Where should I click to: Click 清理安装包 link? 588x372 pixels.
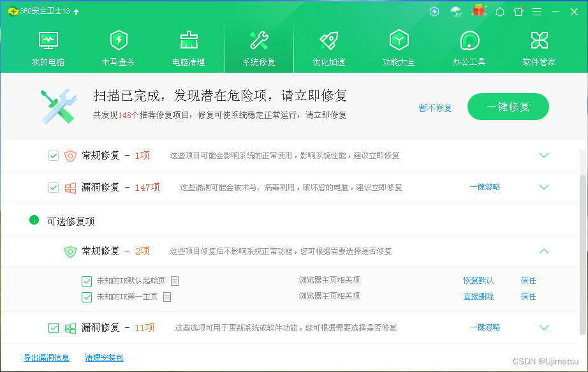click(104, 358)
